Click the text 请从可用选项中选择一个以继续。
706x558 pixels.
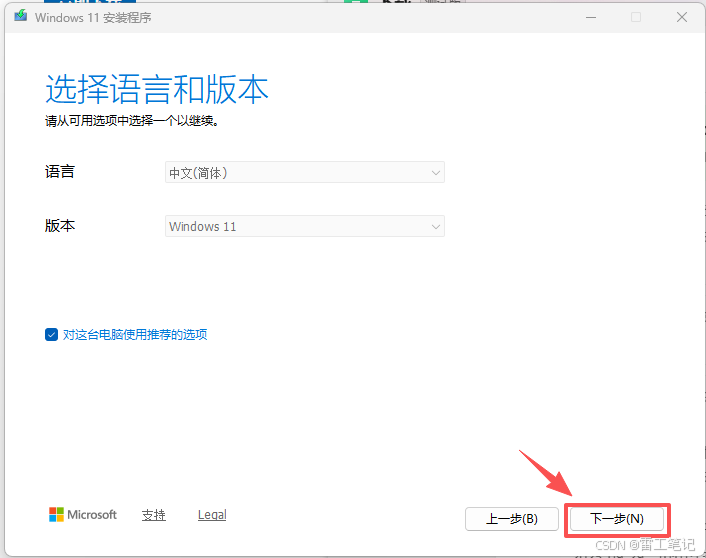[132, 121]
